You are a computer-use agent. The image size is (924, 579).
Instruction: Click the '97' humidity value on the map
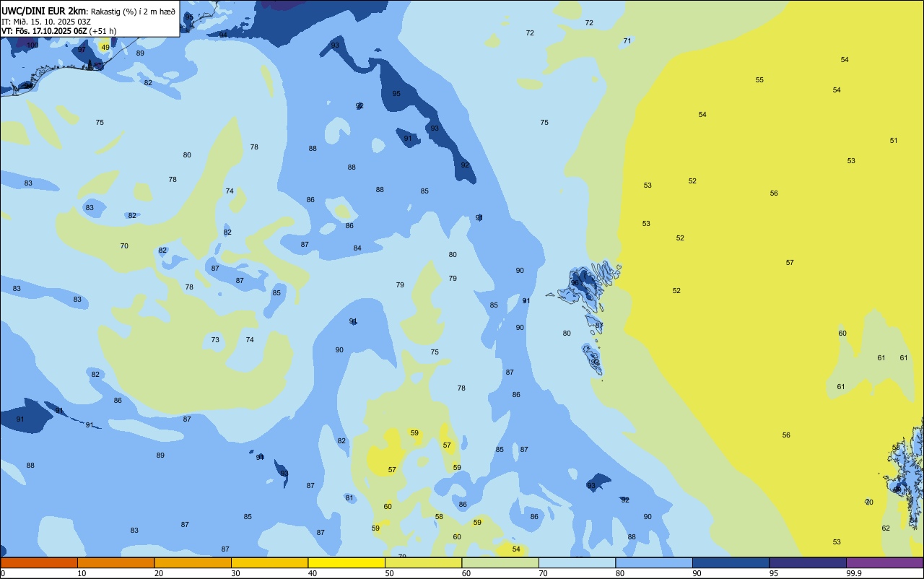(82, 50)
